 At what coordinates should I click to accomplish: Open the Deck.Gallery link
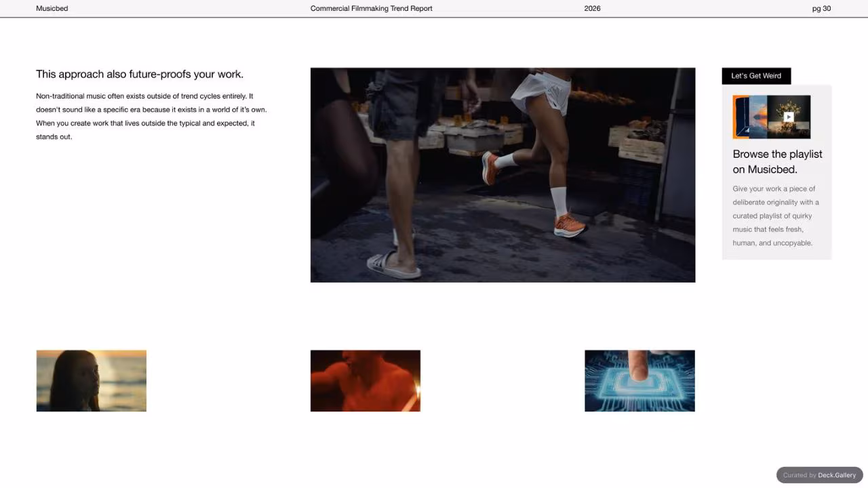837,475
